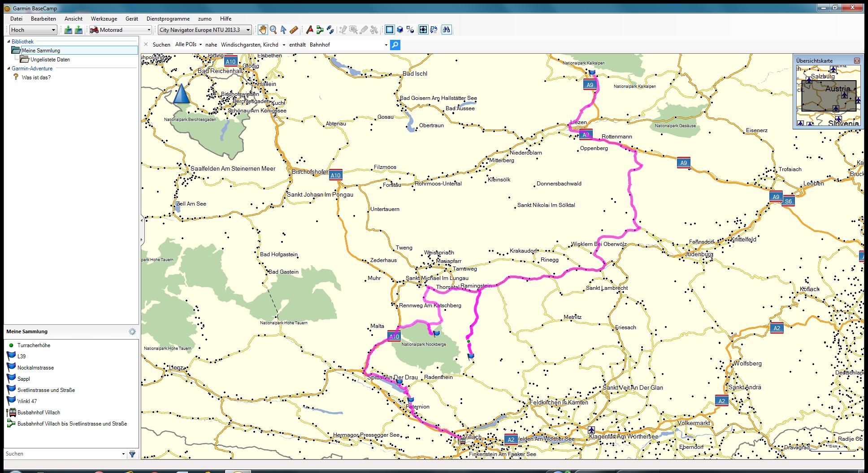This screenshot has width=868, height=473.
Task: Click the center map on selection icon
Action: pos(423,30)
